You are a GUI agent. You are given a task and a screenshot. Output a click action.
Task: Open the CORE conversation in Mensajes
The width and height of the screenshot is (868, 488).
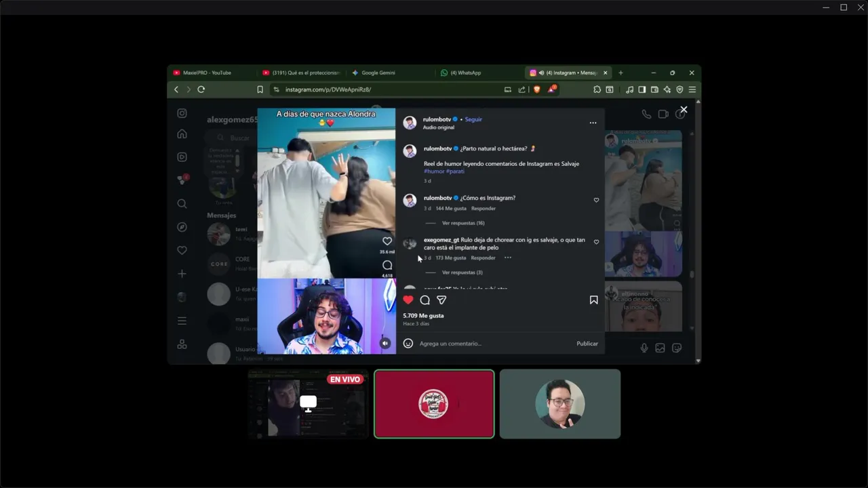point(232,264)
